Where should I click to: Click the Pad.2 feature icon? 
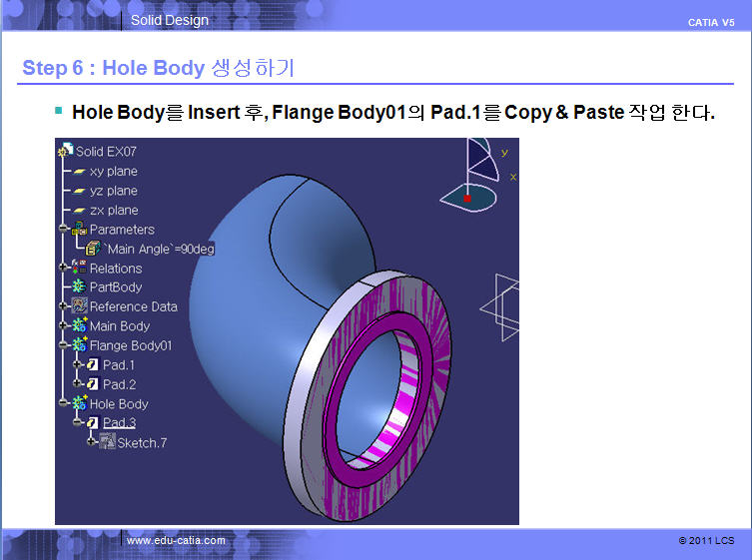93,384
